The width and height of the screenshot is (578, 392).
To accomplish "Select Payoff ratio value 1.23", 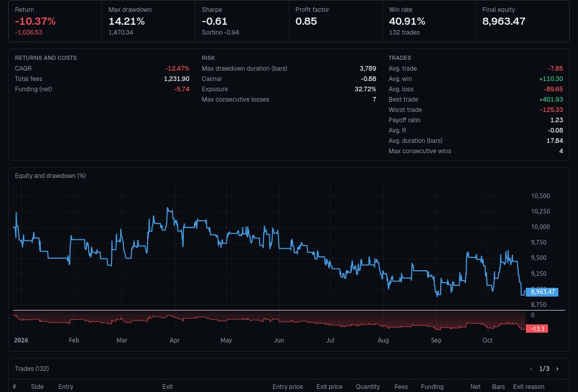I will point(557,120).
